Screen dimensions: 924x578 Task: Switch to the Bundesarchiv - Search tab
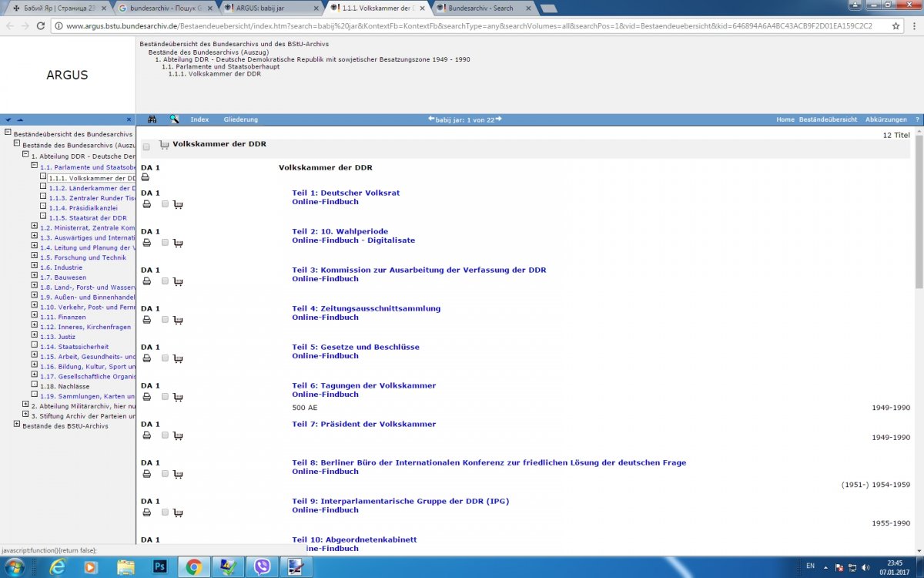pyautogui.click(x=484, y=8)
